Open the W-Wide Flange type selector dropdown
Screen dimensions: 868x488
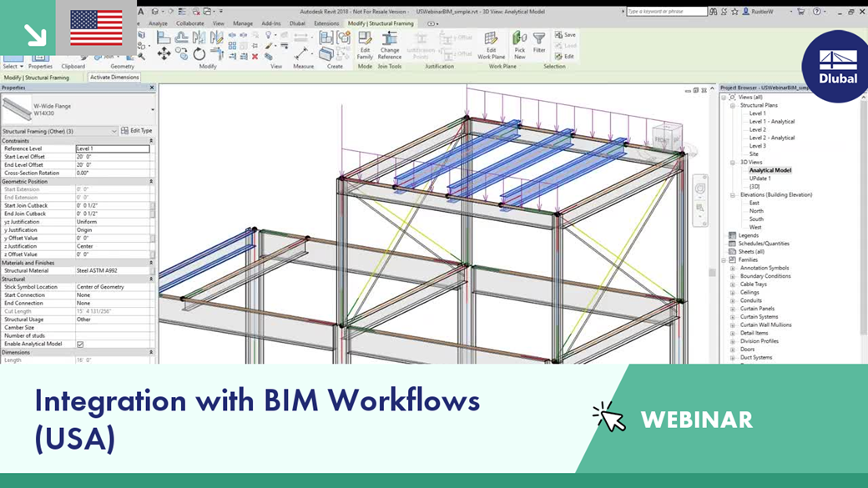click(x=152, y=109)
